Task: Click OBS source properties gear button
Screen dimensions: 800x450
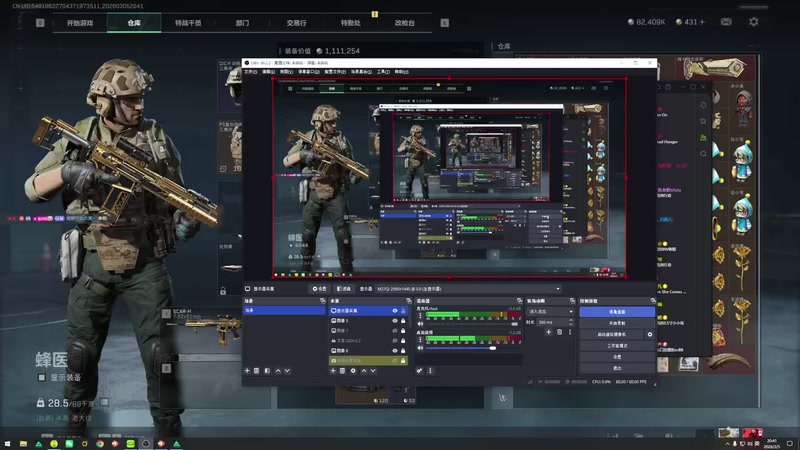Action: pyautogui.click(x=319, y=289)
